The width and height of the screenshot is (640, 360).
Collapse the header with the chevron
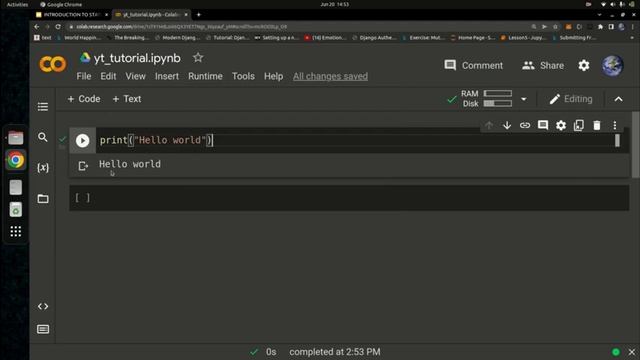618,99
